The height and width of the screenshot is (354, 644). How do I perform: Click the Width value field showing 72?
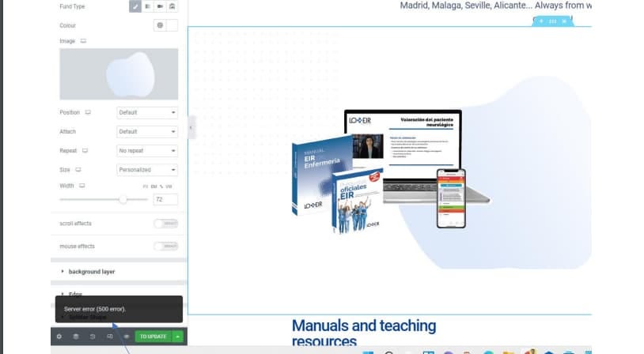165,199
